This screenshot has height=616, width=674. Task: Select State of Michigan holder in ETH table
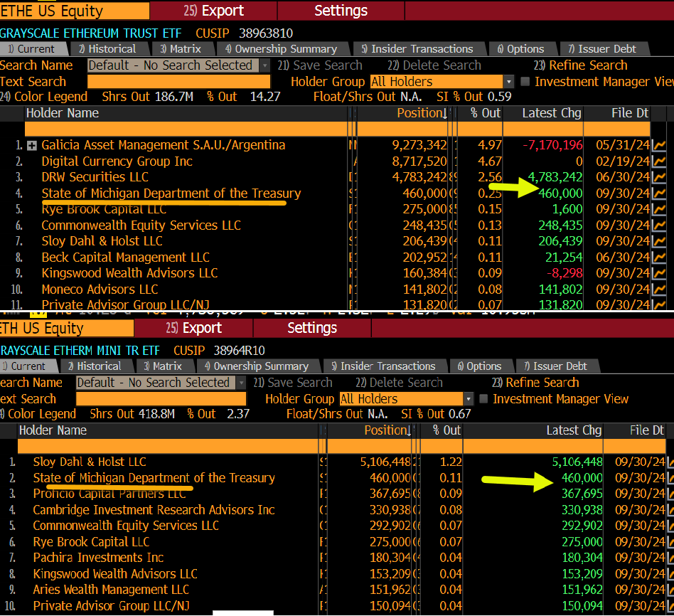(154, 478)
